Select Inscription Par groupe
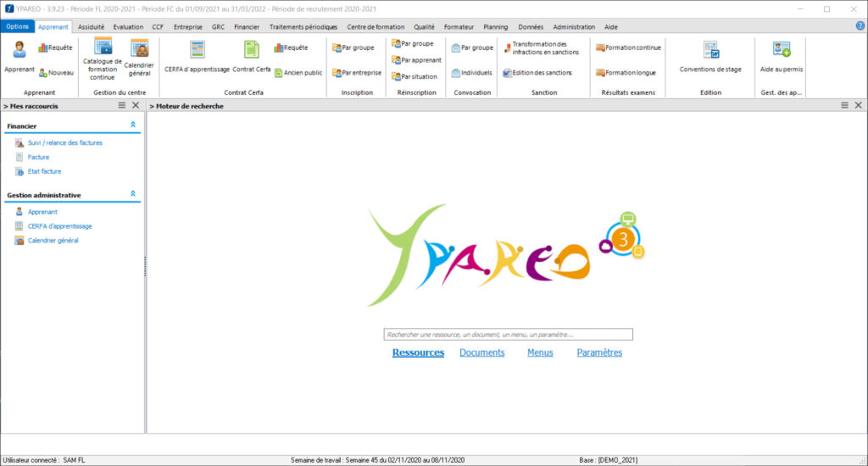 pos(353,47)
